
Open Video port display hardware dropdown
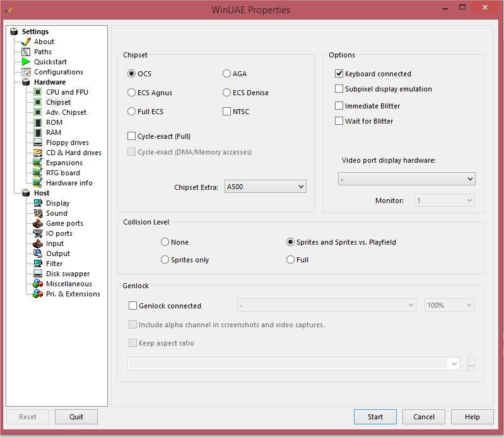click(x=407, y=179)
